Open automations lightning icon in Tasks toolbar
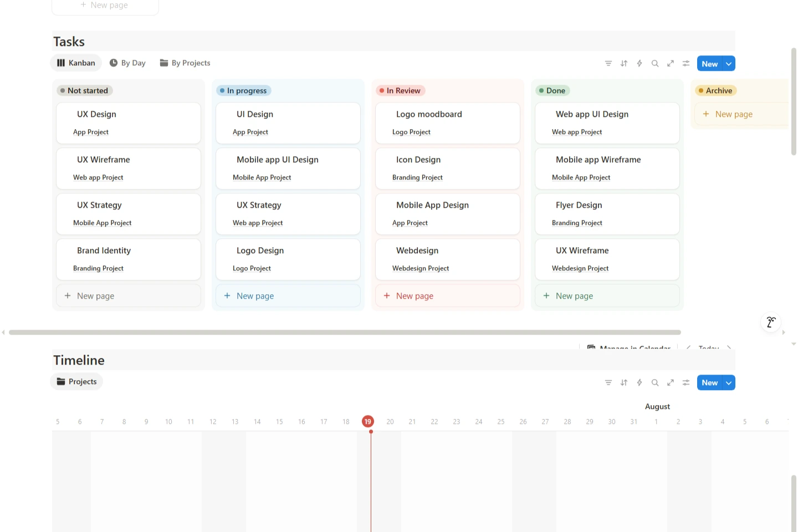This screenshot has height=532, width=798. click(639, 64)
